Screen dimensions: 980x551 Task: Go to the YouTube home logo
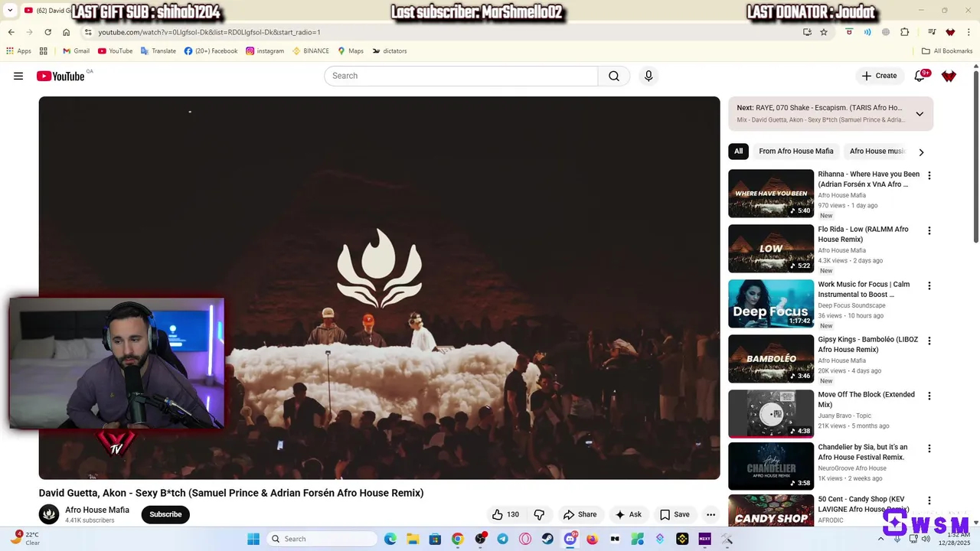point(60,76)
